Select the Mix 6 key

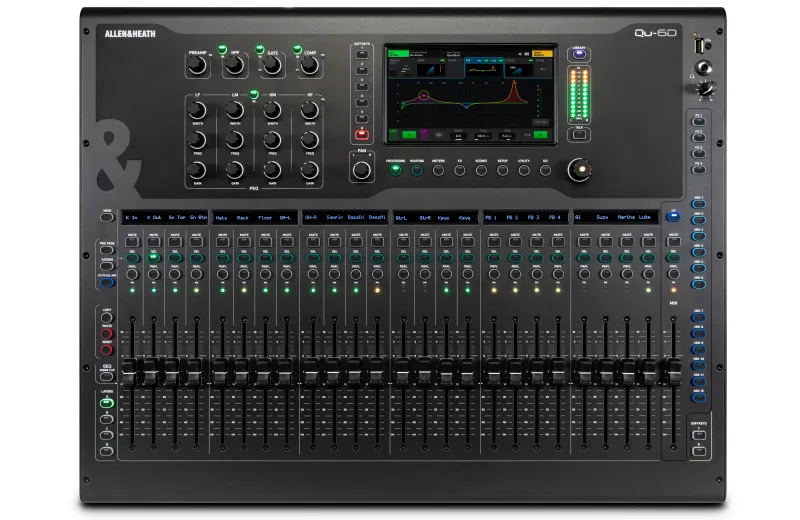[698, 284]
